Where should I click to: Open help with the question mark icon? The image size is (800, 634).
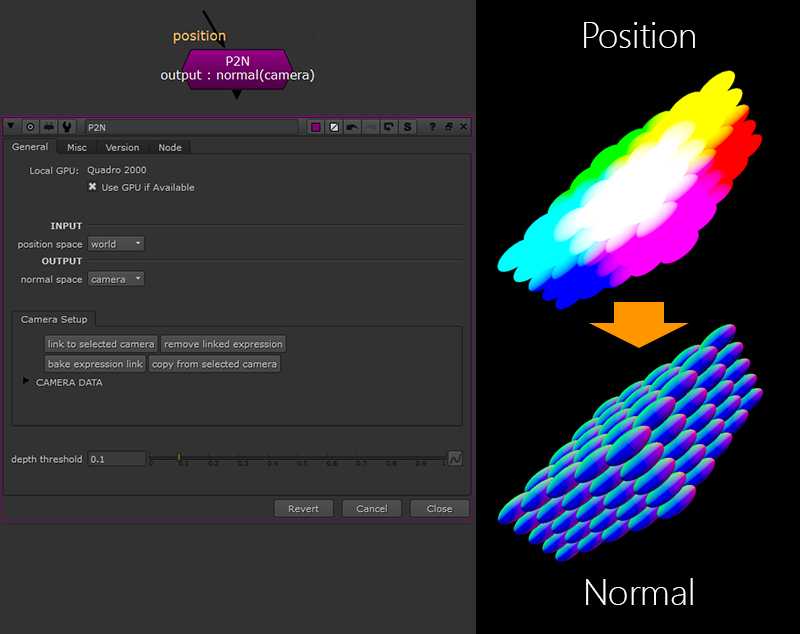(x=432, y=127)
